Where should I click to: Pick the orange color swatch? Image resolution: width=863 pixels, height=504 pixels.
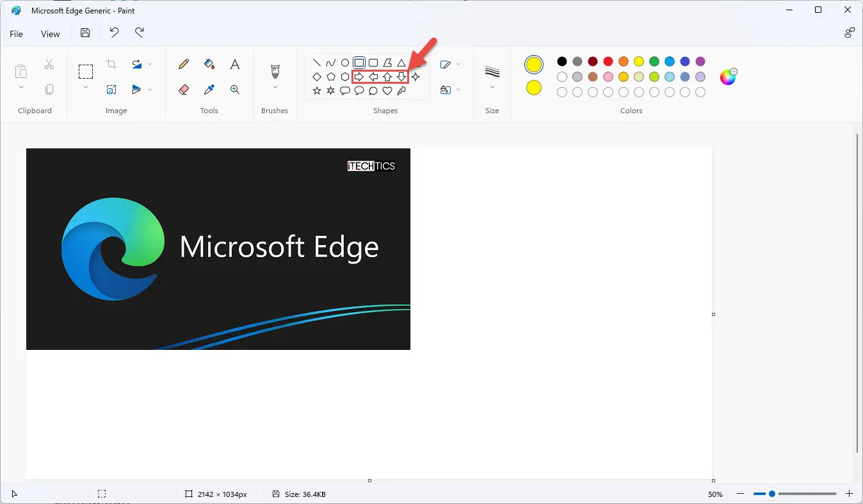[624, 61]
